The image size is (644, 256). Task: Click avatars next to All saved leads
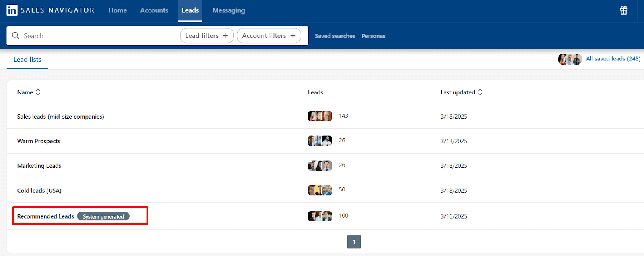coord(570,59)
